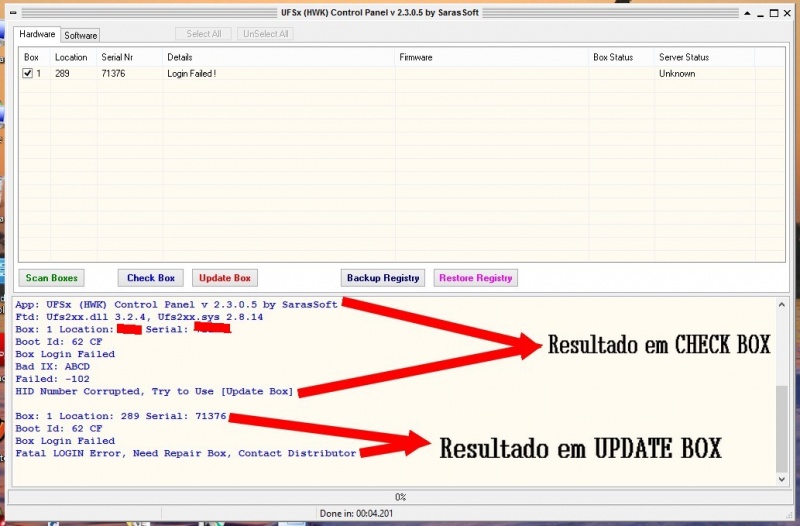Click the Backup Registry button
The image size is (800, 526).
pos(383,278)
